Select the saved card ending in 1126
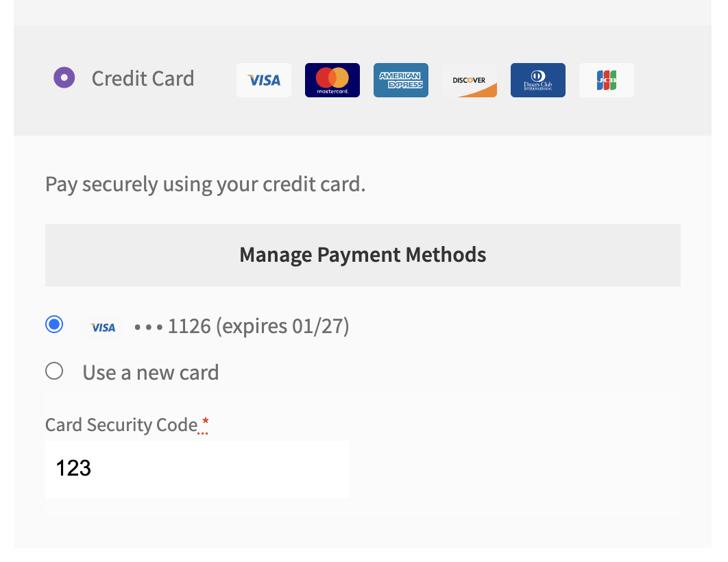The image size is (728, 562). pyautogui.click(x=53, y=323)
